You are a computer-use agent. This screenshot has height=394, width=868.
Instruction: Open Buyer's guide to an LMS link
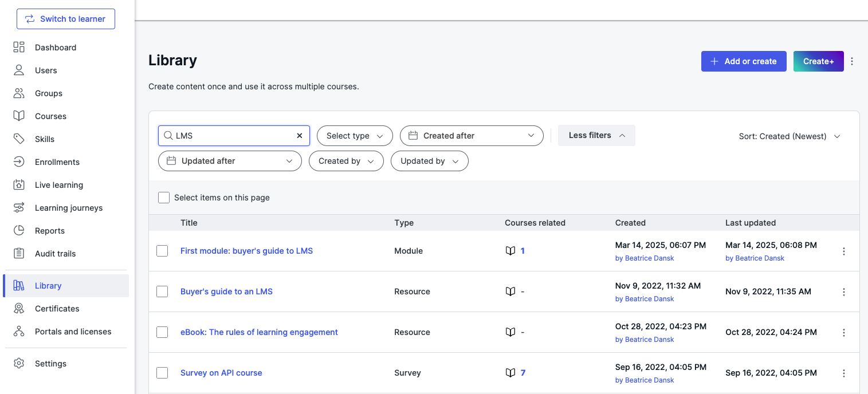pyautogui.click(x=226, y=291)
